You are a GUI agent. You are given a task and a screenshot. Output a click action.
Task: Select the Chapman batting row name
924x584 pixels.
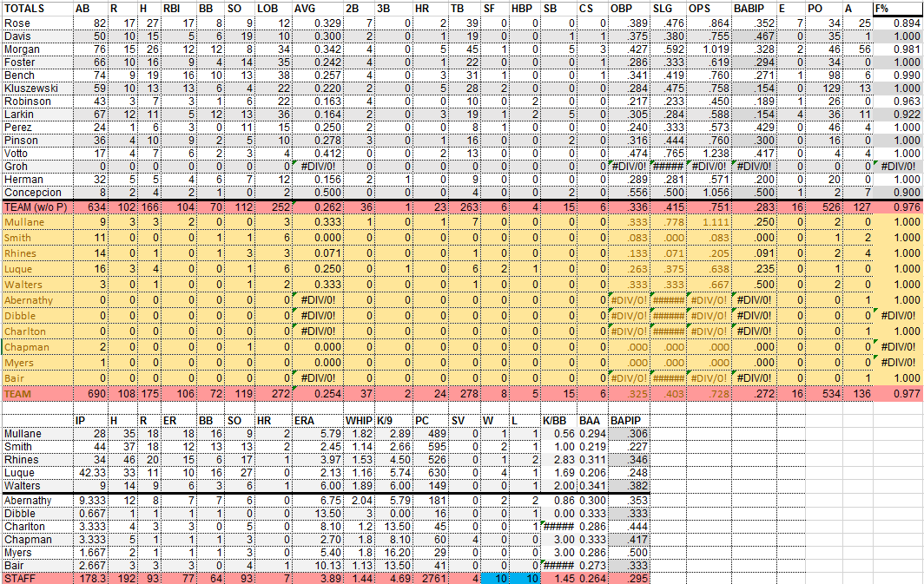tap(37, 347)
